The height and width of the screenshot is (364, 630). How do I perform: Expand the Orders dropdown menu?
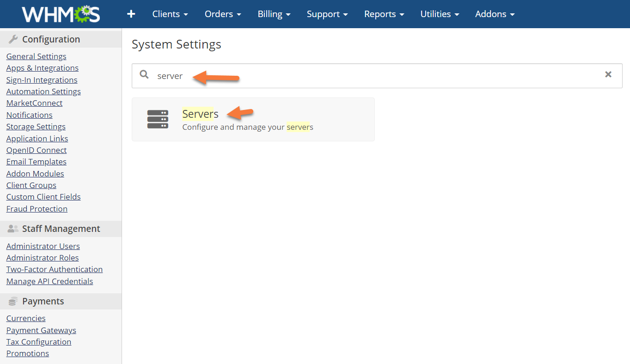pos(223,14)
